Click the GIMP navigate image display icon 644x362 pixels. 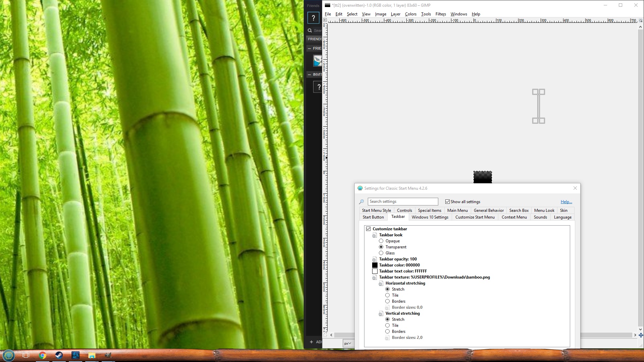[x=641, y=335]
